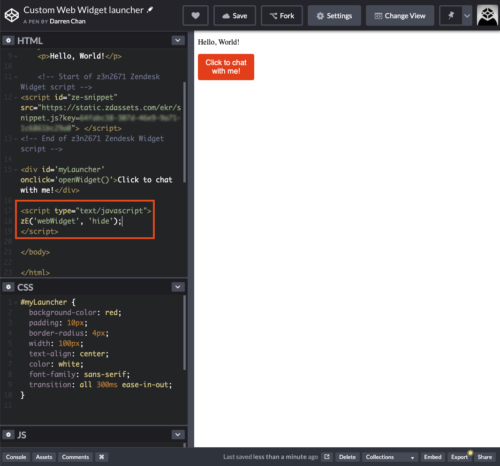The image size is (500, 466).
Task: Open the dropdown arrow next to the pin button
Action: [467, 16]
